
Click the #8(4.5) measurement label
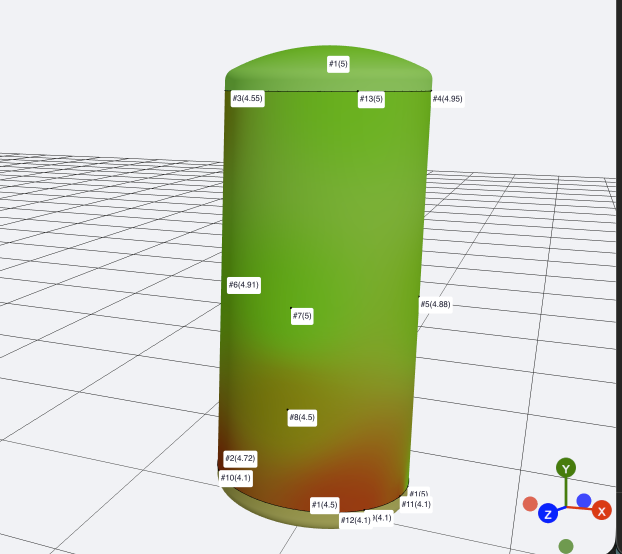click(x=302, y=417)
